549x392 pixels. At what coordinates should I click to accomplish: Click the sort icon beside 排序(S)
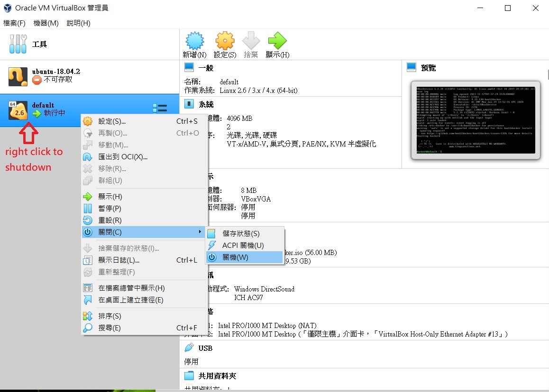pos(88,316)
